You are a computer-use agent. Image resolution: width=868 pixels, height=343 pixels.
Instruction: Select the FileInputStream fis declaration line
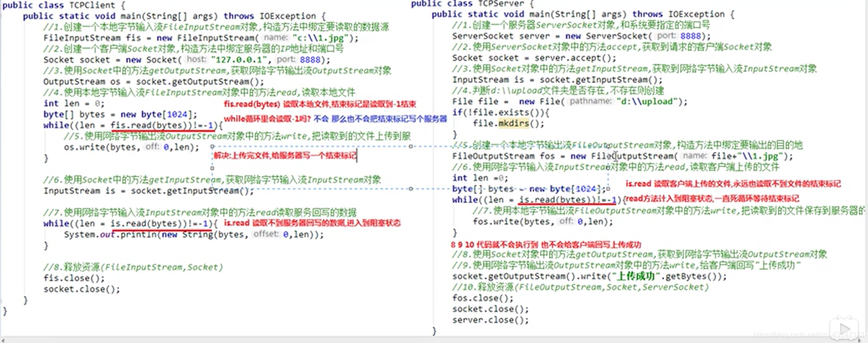pos(201,38)
